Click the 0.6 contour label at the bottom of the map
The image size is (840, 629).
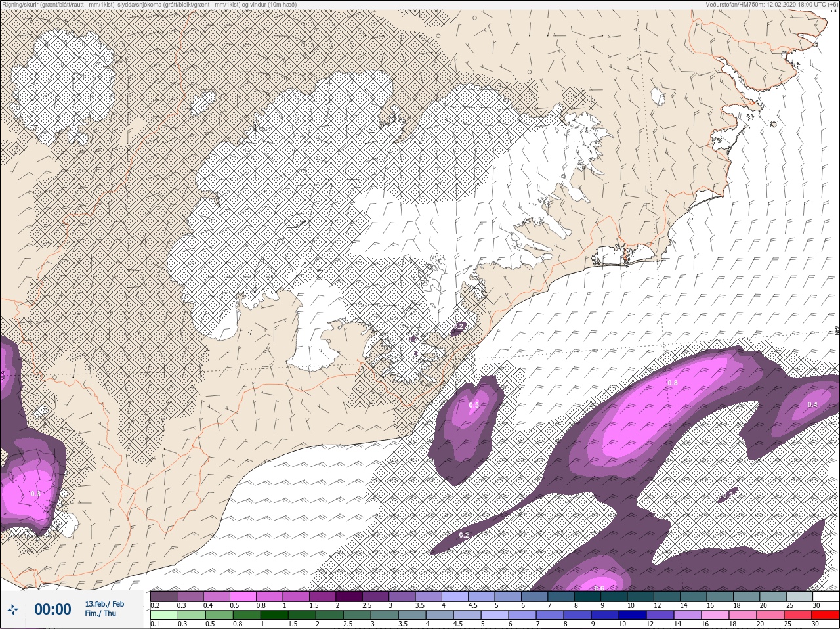coord(598,588)
